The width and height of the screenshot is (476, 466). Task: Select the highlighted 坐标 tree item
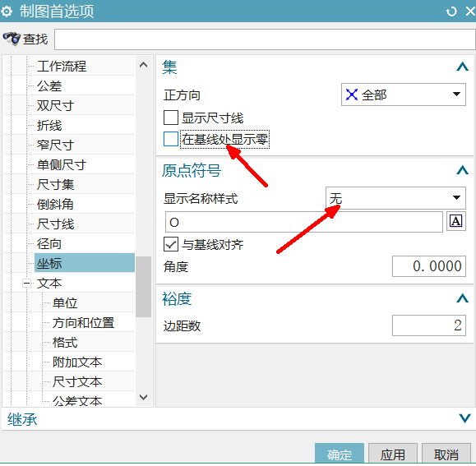click(x=85, y=263)
